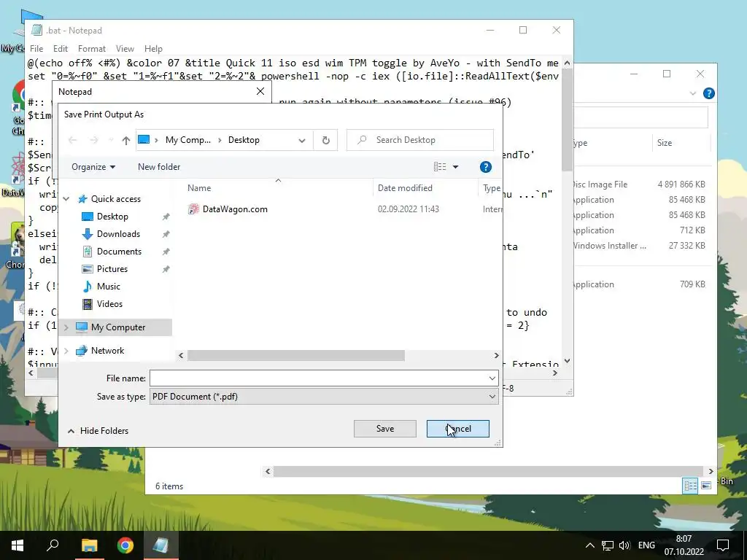Click the Back arrow in the save dialog
This screenshot has width=747, height=560.
pos(72,140)
